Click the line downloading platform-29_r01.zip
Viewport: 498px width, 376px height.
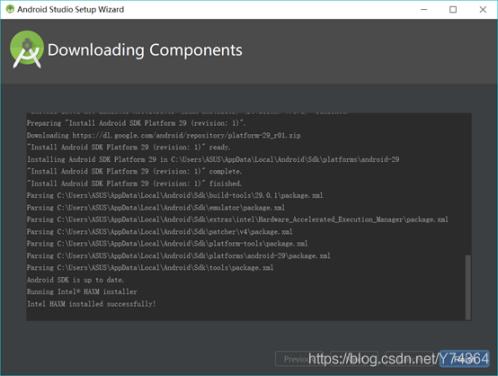point(163,135)
